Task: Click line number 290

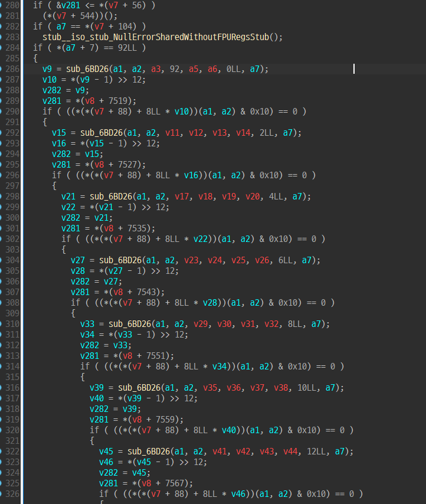Action: (x=12, y=111)
